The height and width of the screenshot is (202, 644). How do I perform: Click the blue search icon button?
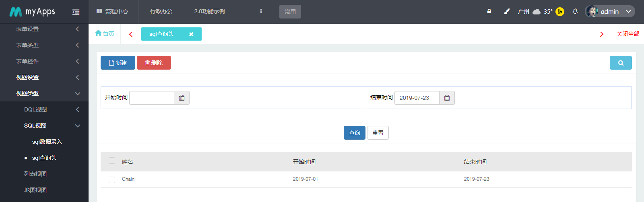(x=620, y=63)
